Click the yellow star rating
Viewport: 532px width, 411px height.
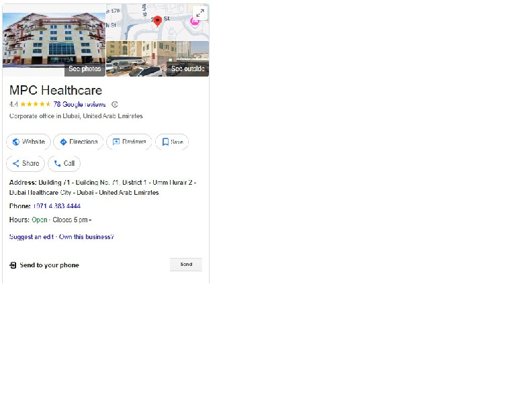pos(35,105)
